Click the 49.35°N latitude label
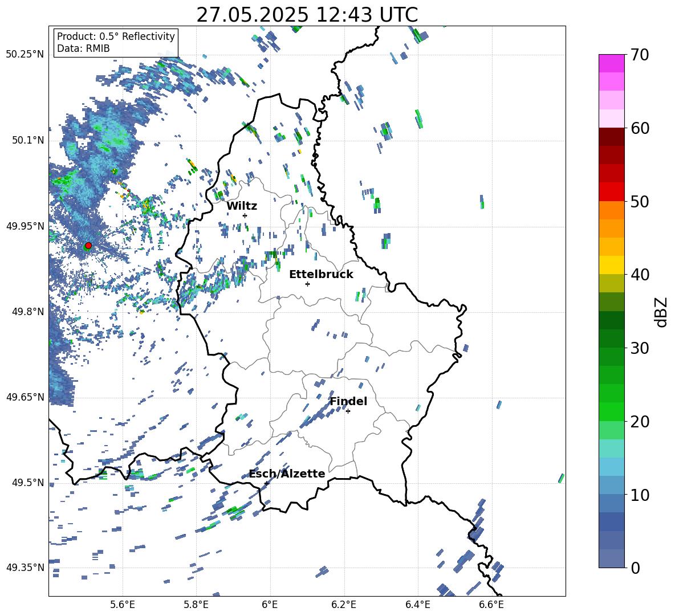 coord(25,568)
